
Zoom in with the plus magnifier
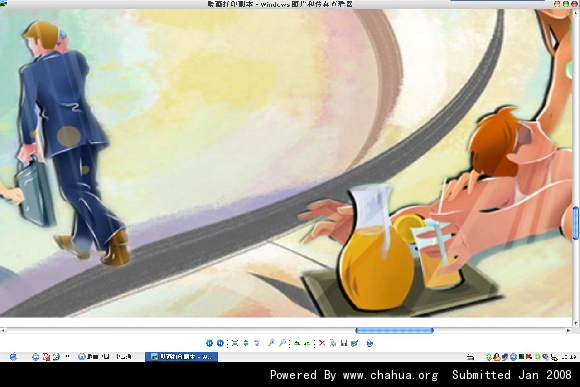(x=271, y=343)
